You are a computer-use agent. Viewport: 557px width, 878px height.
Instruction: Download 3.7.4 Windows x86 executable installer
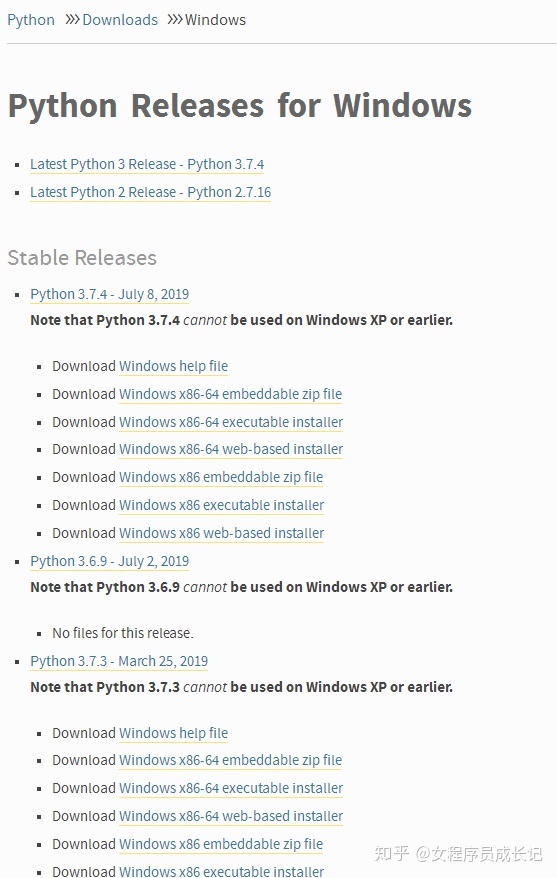pyautogui.click(x=222, y=505)
